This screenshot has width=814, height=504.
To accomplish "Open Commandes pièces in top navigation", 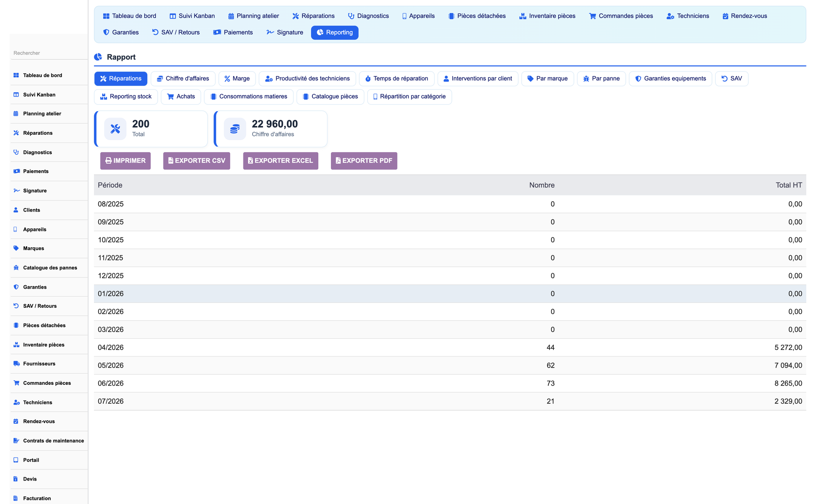I will click(x=621, y=16).
